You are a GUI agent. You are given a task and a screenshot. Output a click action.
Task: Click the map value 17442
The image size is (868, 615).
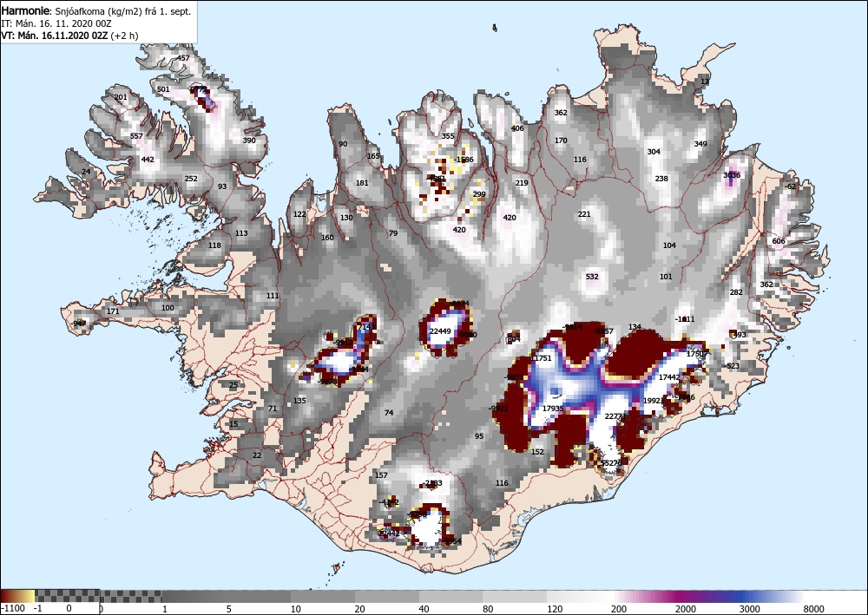click(668, 377)
